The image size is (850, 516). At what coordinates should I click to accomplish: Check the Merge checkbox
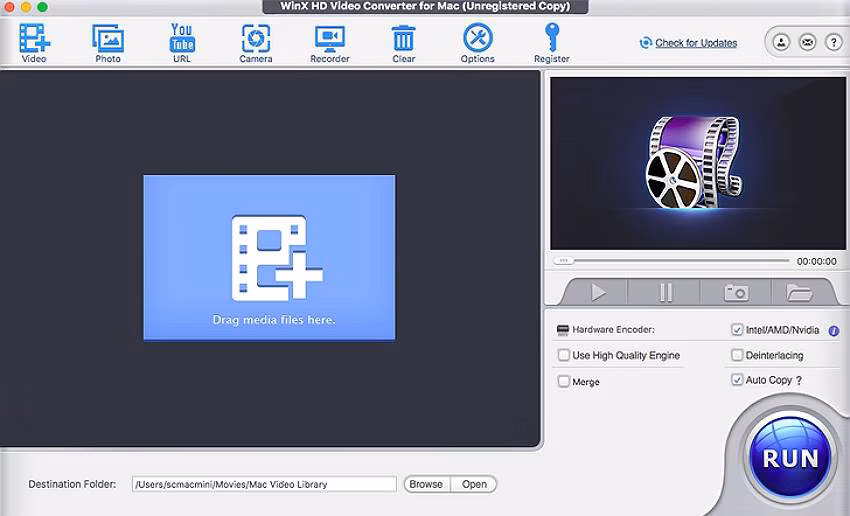coord(564,381)
